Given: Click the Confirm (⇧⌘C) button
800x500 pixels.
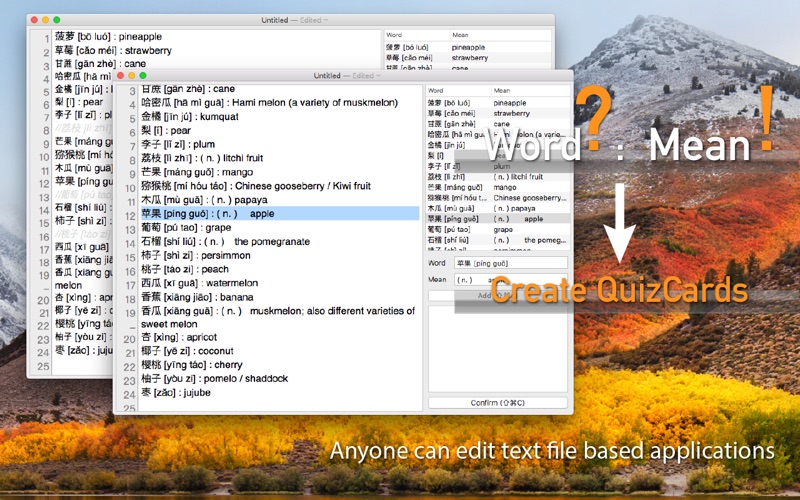Looking at the screenshot, I should coord(497,403).
